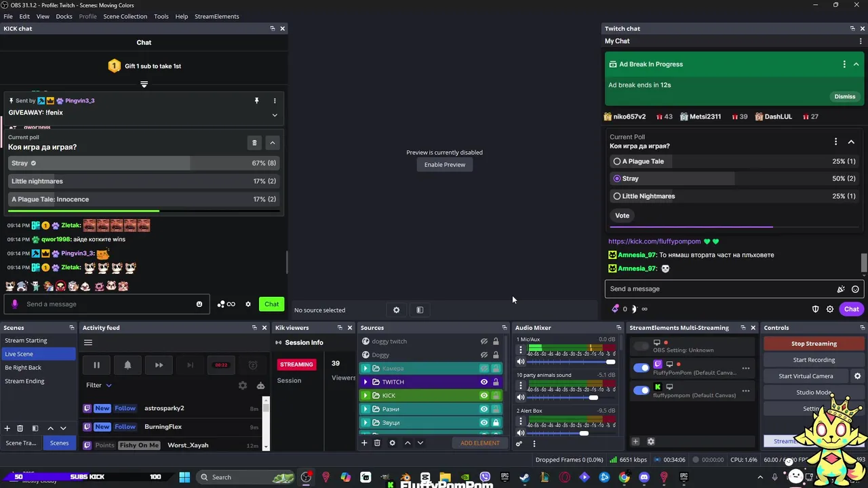Open Activity feed hamburger menu
This screenshot has width=868, height=488.
(x=88, y=342)
